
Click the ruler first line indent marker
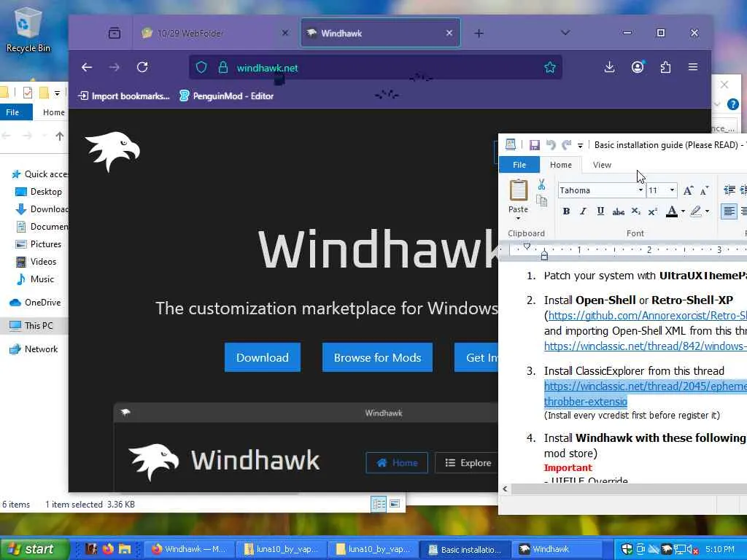click(x=527, y=246)
